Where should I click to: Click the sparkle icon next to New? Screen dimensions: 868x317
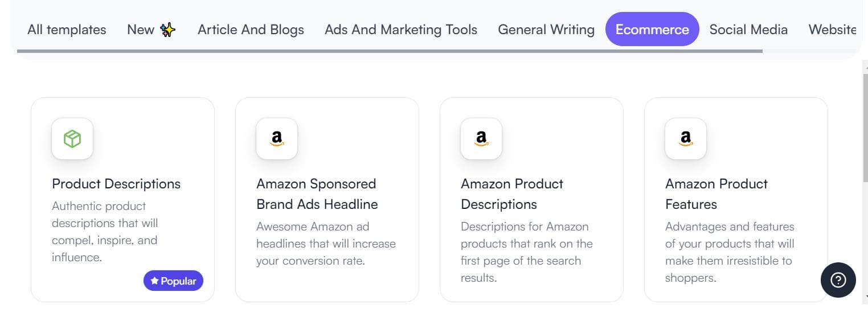[167, 30]
